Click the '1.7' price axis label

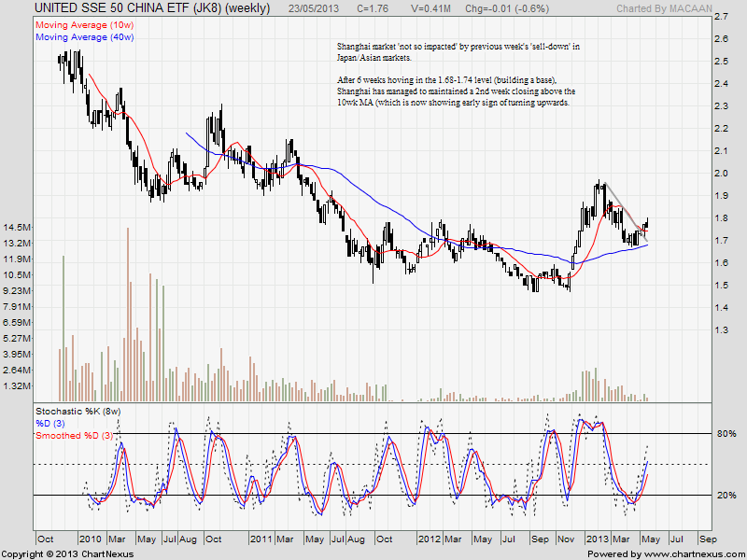(x=721, y=241)
